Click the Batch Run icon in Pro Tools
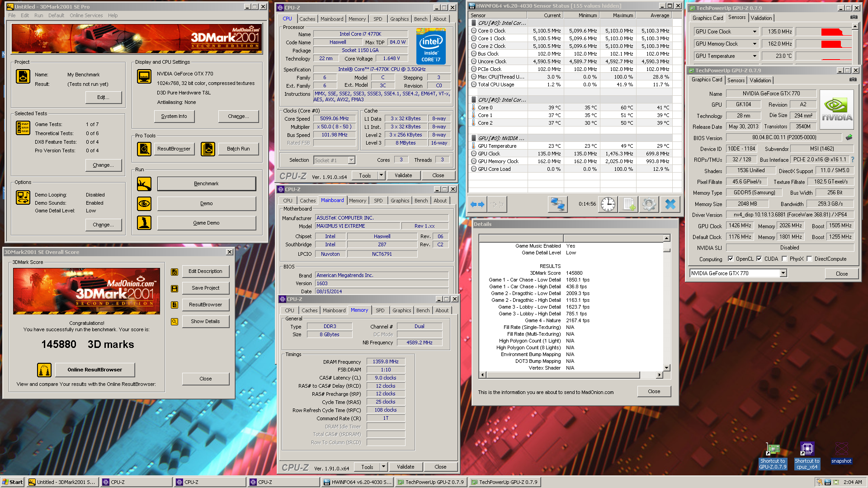This screenshot has height=488, width=868. [x=208, y=149]
